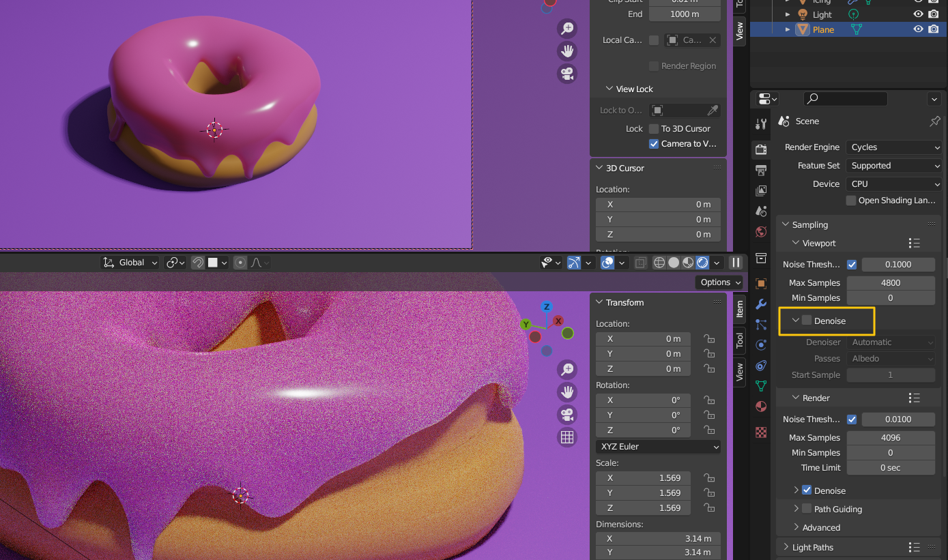Open the Global transform orientation dropdown
This screenshot has width=948, height=560.
click(x=130, y=263)
